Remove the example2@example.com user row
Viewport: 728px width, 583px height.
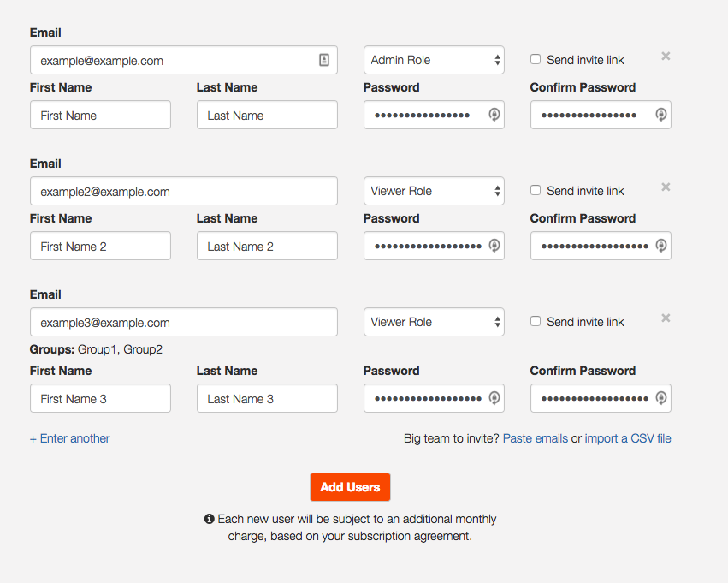(666, 187)
